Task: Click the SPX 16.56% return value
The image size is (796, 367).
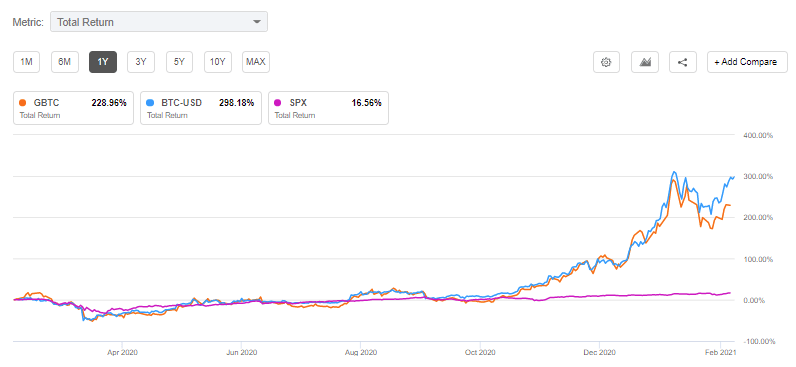Action: (367, 103)
